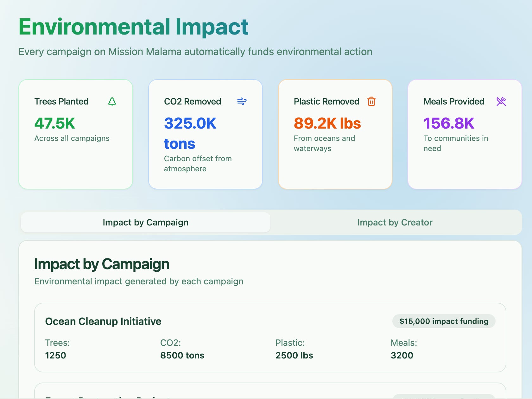Click the partially visible second campaign card
532x399 pixels.
point(270,391)
